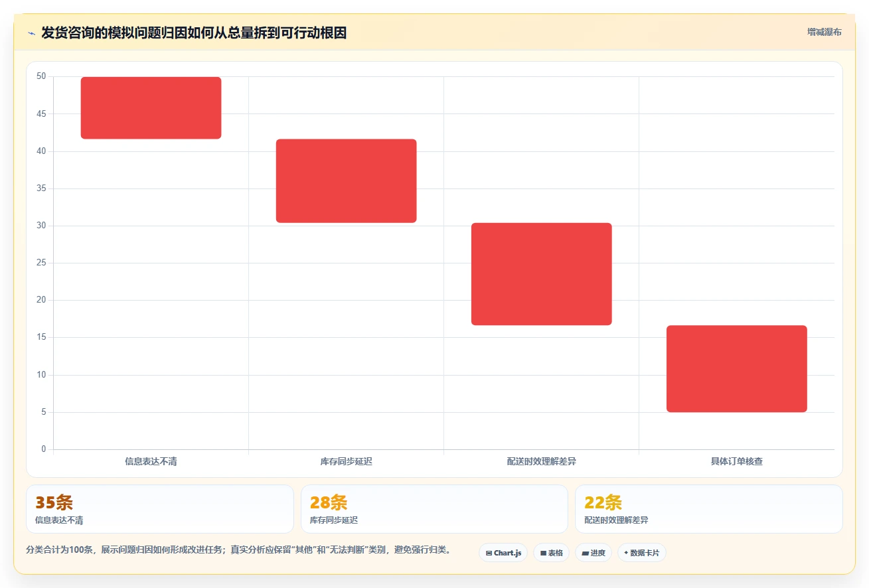This screenshot has height=588, width=869.
Task: Click the lightning icon beside the title
Action: point(31,33)
